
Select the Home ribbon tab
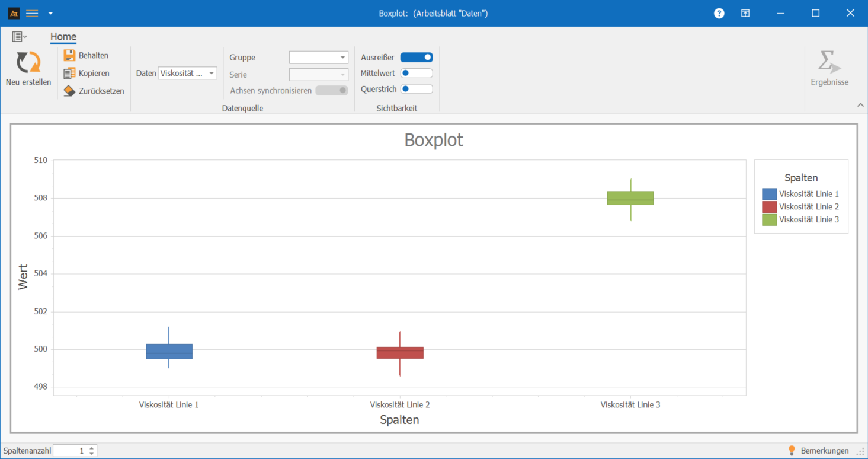coord(63,37)
